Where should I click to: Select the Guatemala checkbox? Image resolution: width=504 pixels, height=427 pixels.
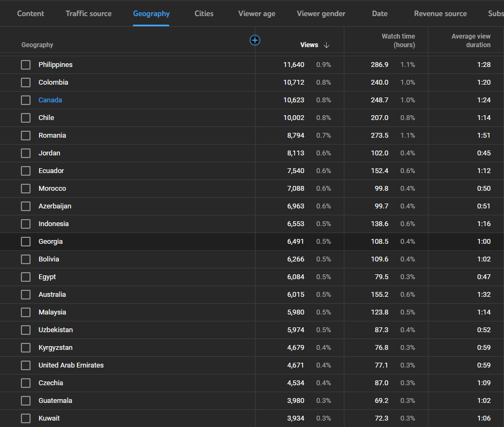pos(26,401)
